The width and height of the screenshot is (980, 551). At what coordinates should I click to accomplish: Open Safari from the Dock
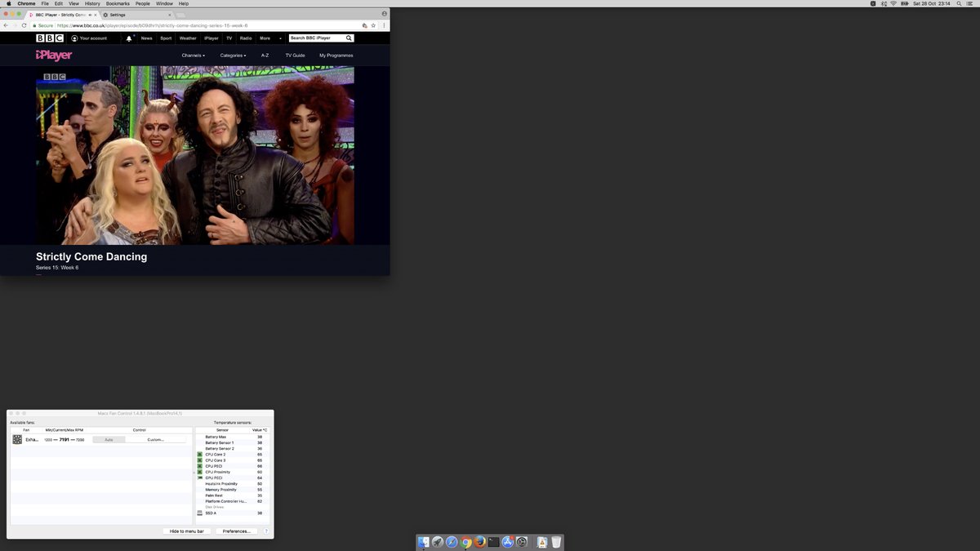coord(452,542)
